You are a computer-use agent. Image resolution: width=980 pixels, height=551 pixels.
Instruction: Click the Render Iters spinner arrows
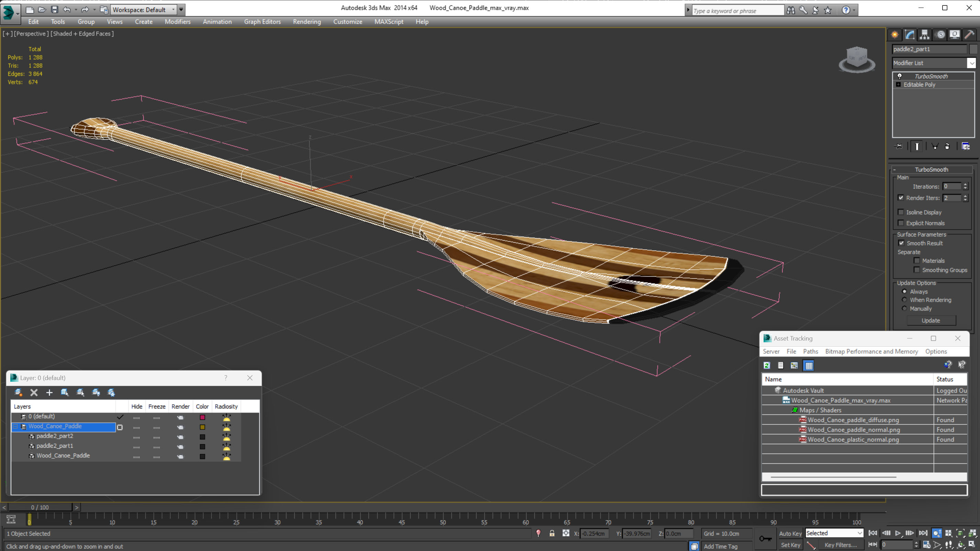click(x=965, y=198)
